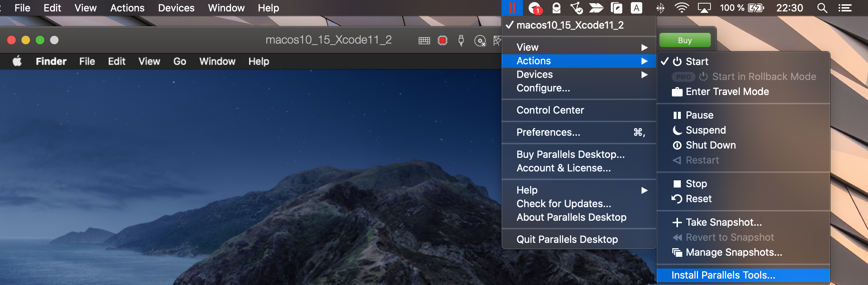The height and width of the screenshot is (285, 868).
Task: Open Control Center from the menu
Action: (x=550, y=110)
